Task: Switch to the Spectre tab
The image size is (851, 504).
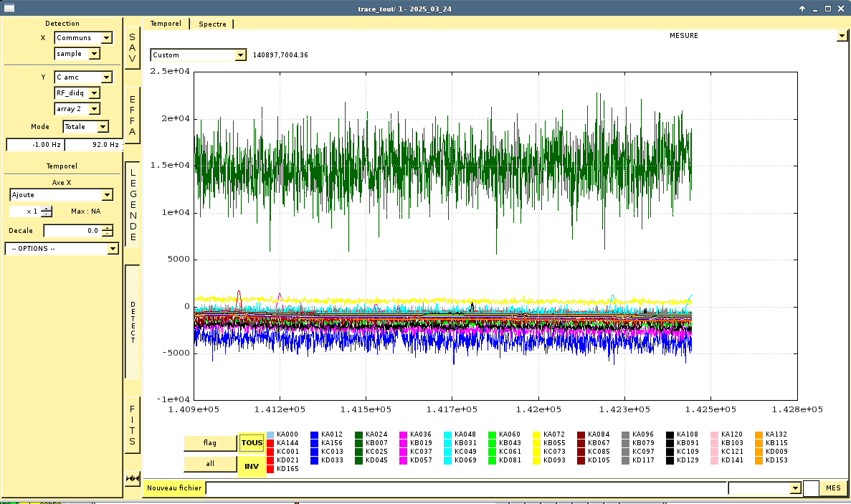Action: tap(212, 24)
